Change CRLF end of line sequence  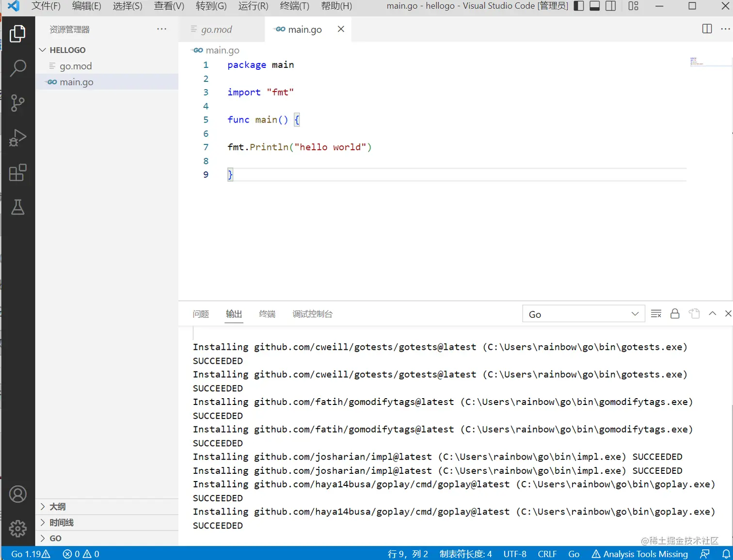(x=547, y=554)
